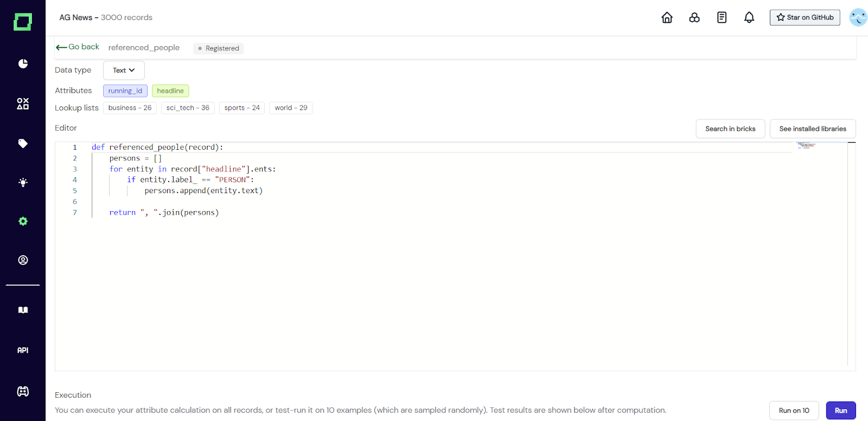This screenshot has height=421, width=868.
Task: Select the running_id attribute tag
Action: [x=125, y=91]
